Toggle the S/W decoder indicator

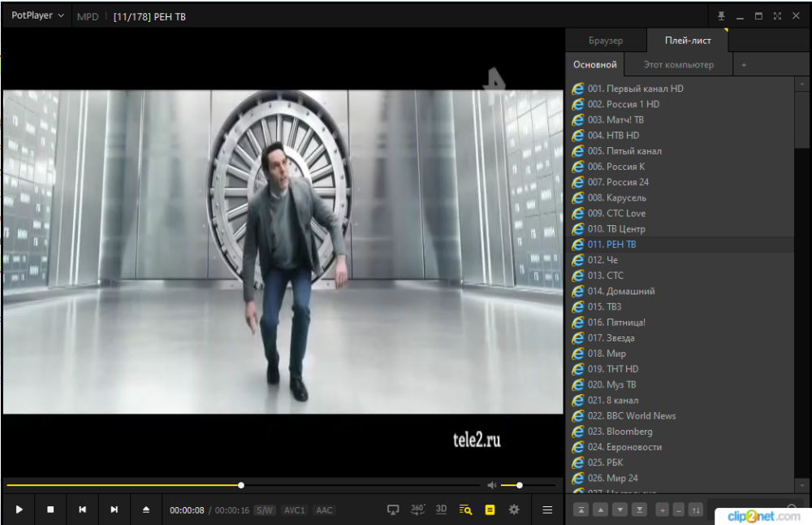[x=265, y=510]
